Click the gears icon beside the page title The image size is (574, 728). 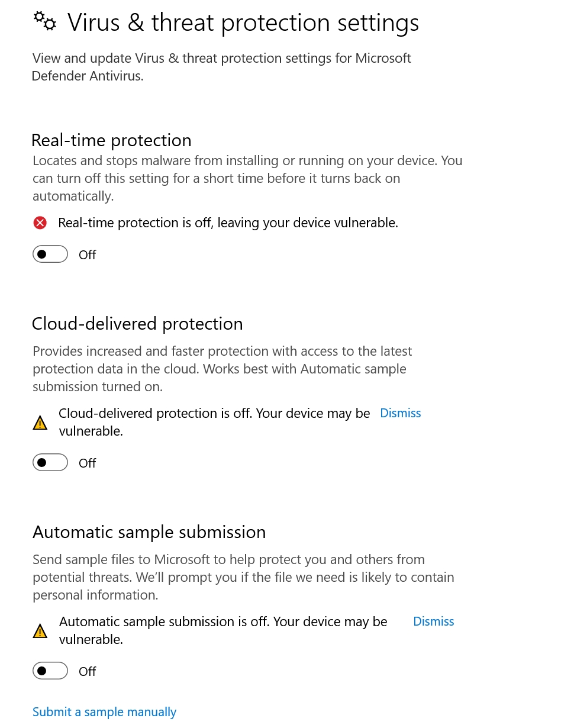click(x=44, y=21)
